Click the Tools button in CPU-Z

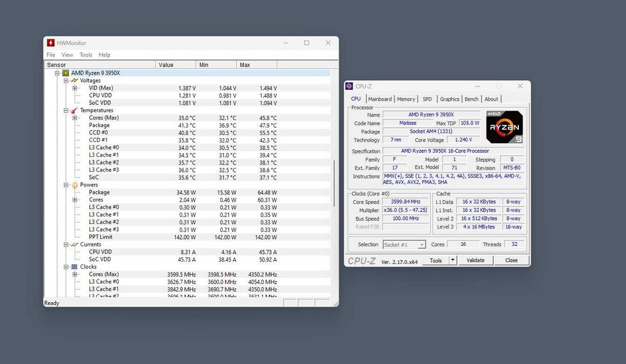436,260
